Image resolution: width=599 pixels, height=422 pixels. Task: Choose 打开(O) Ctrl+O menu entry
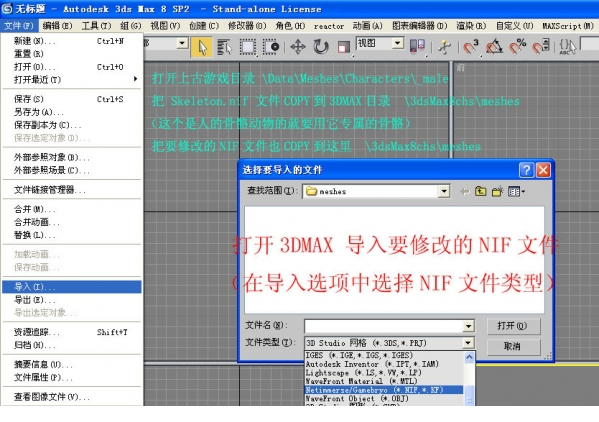[x=72, y=67]
